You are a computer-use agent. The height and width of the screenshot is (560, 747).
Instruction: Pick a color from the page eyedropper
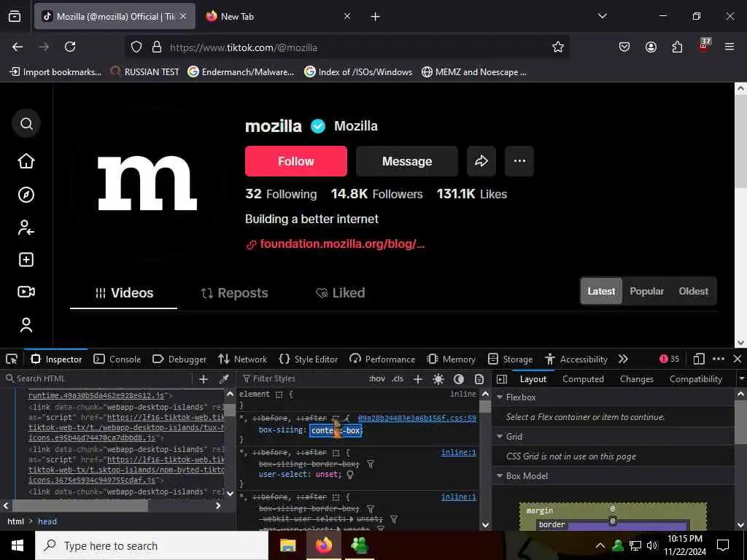click(x=223, y=379)
